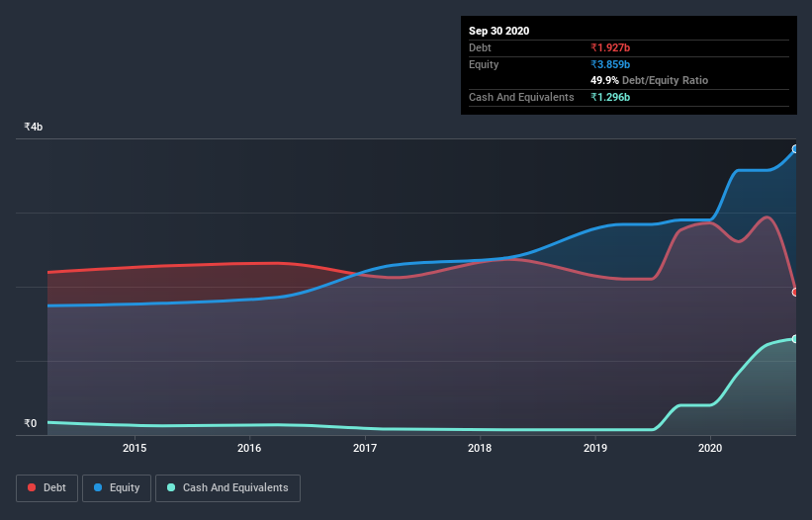The image size is (812, 520).
Task: Select the 2018 axis label
Action: click(x=480, y=448)
